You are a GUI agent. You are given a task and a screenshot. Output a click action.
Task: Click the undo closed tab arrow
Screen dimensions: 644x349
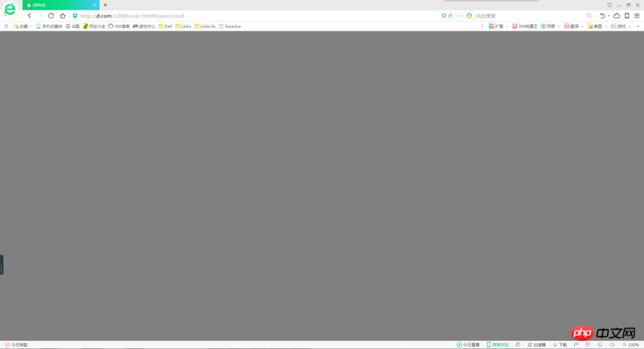[602, 15]
